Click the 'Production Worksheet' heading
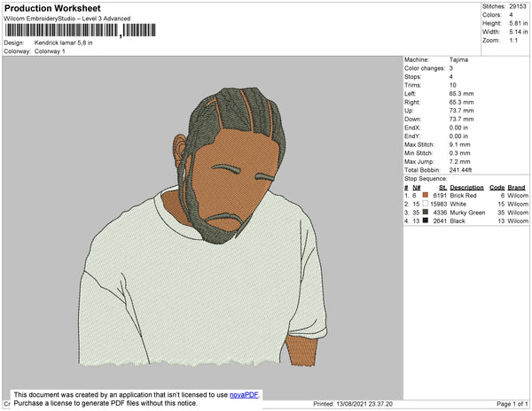 [x=52, y=9]
